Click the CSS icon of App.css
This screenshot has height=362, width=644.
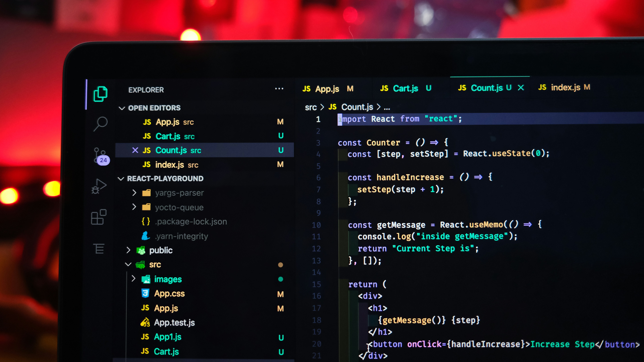(145, 293)
